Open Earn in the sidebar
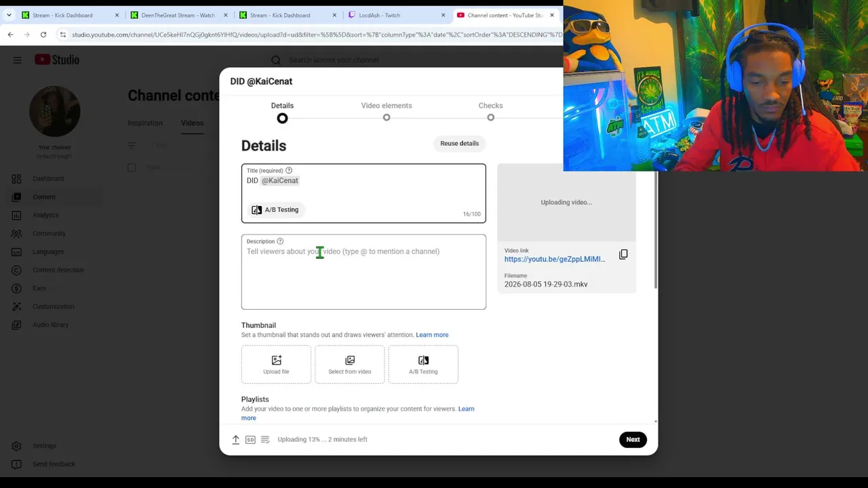Screen dimensions: 868x488 (39, 288)
